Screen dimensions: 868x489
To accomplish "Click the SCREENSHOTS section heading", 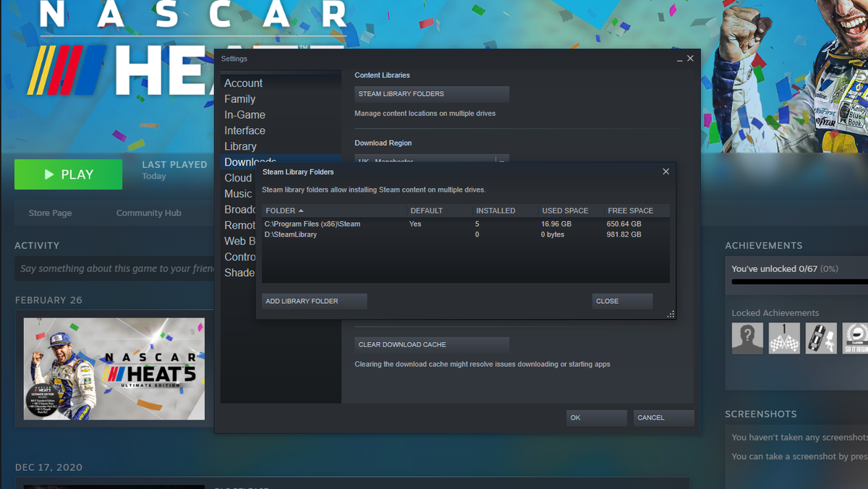I will point(761,414).
